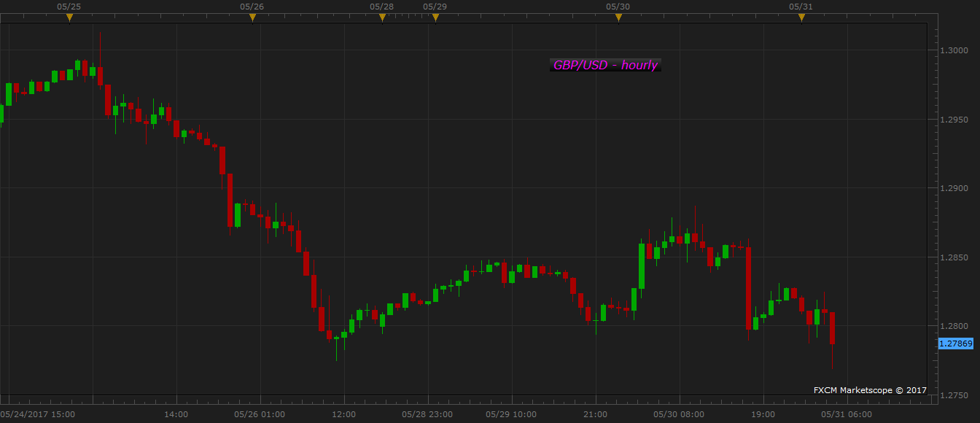Click the 05/29 10:00 time label
This screenshot has height=423, width=980.
pyautogui.click(x=511, y=414)
